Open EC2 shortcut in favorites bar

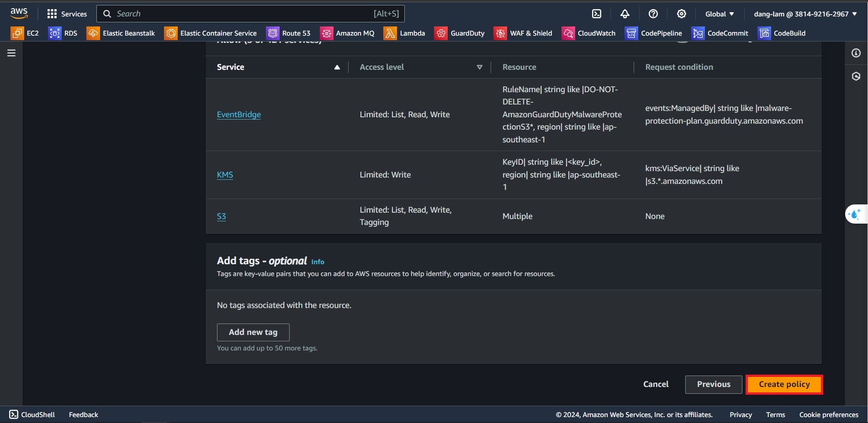(25, 33)
